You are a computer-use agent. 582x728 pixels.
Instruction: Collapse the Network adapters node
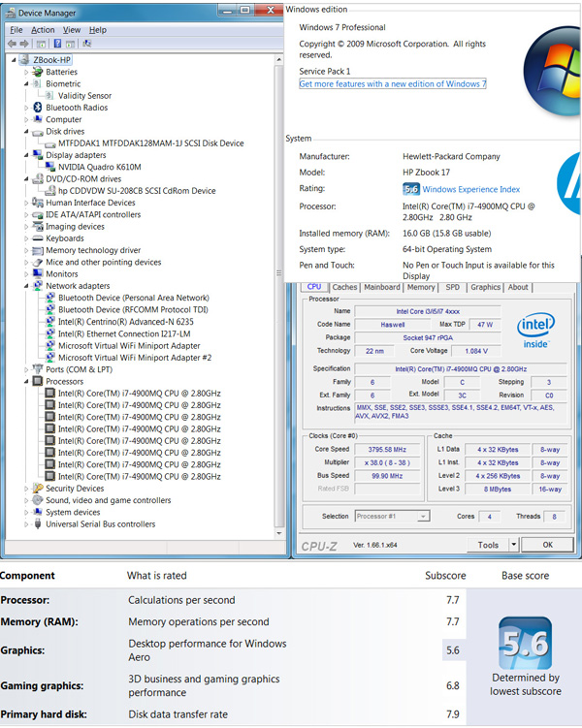26,286
